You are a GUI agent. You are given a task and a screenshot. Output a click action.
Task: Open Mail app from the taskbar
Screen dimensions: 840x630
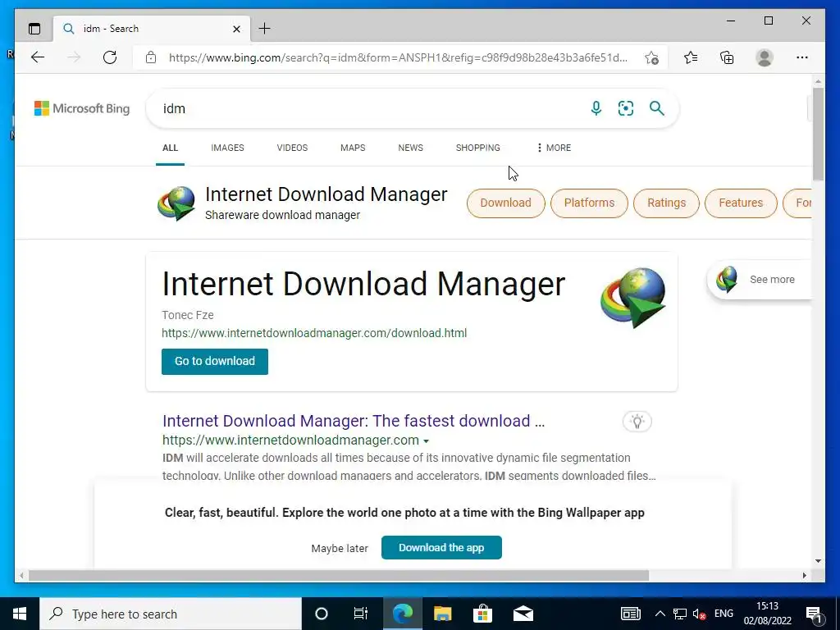point(523,614)
